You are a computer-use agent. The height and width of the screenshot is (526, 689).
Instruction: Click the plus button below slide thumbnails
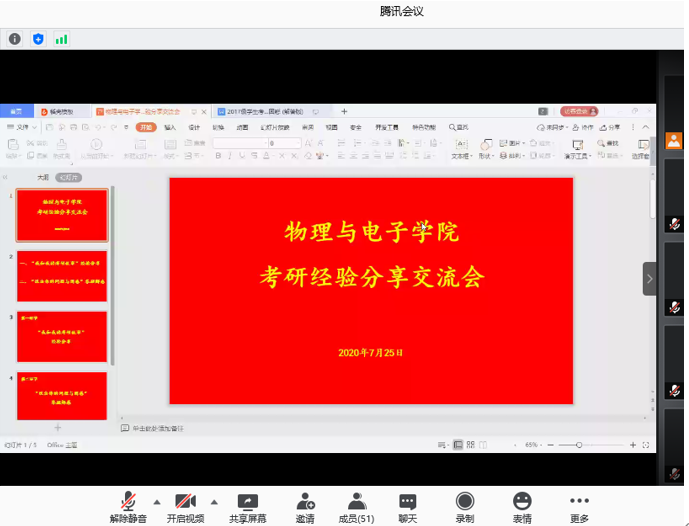pos(58,427)
